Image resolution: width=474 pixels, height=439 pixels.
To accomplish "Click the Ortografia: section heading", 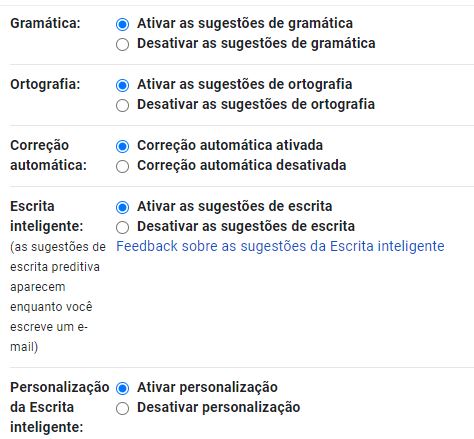I will 45,84.
